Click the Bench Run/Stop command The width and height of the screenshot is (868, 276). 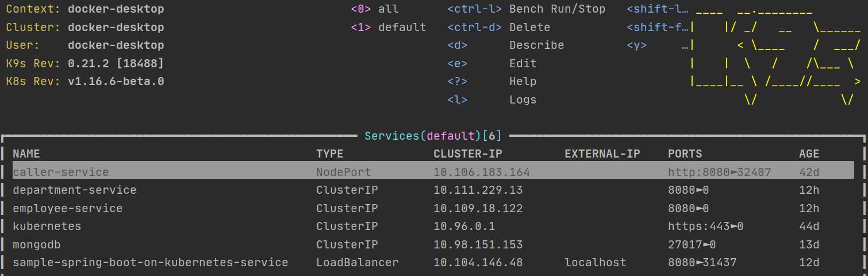(x=556, y=9)
